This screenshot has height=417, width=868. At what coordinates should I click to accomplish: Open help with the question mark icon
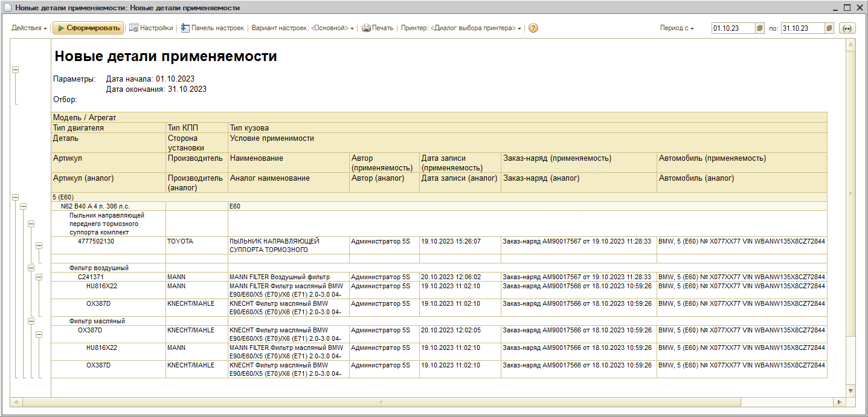[533, 28]
